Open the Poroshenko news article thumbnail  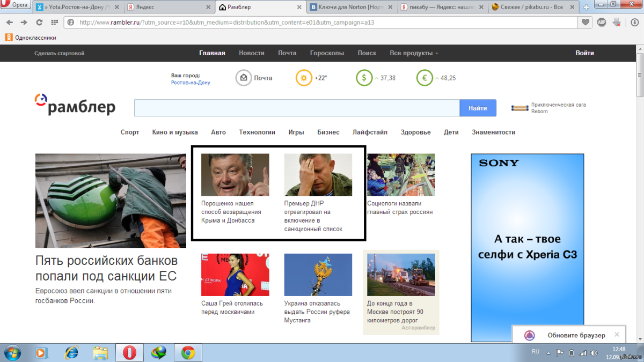pos(235,175)
